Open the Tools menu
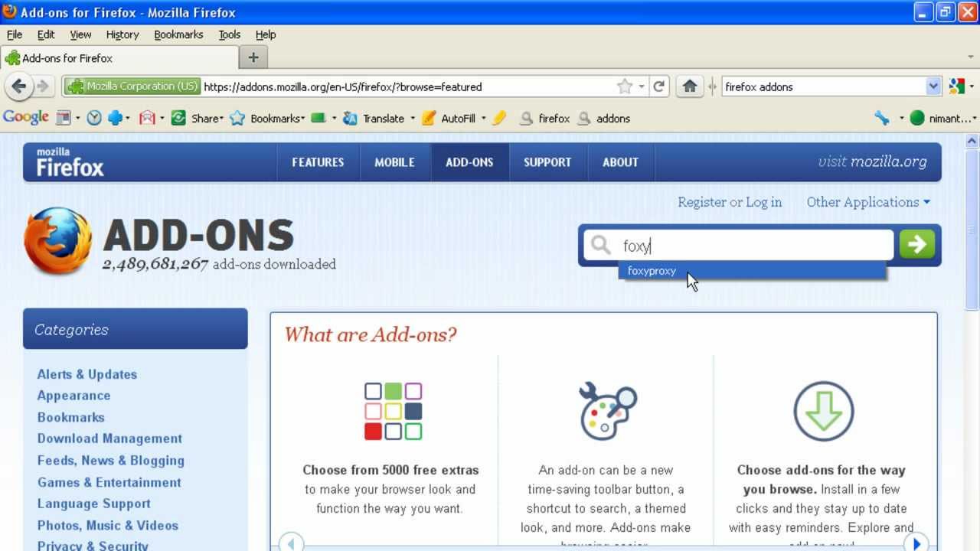This screenshot has width=980, height=551. pos(230,34)
